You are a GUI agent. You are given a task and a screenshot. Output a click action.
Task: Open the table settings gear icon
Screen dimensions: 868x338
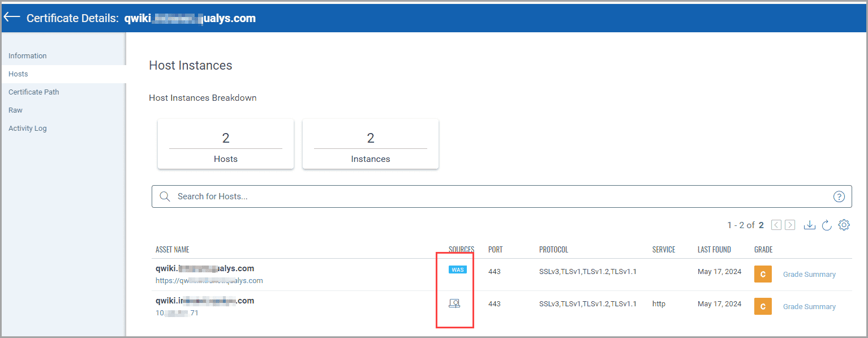[x=844, y=225]
